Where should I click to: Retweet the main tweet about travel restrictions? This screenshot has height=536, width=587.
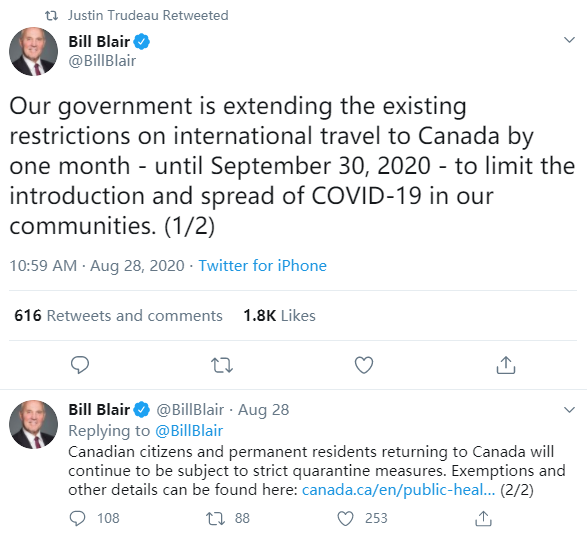click(x=222, y=365)
